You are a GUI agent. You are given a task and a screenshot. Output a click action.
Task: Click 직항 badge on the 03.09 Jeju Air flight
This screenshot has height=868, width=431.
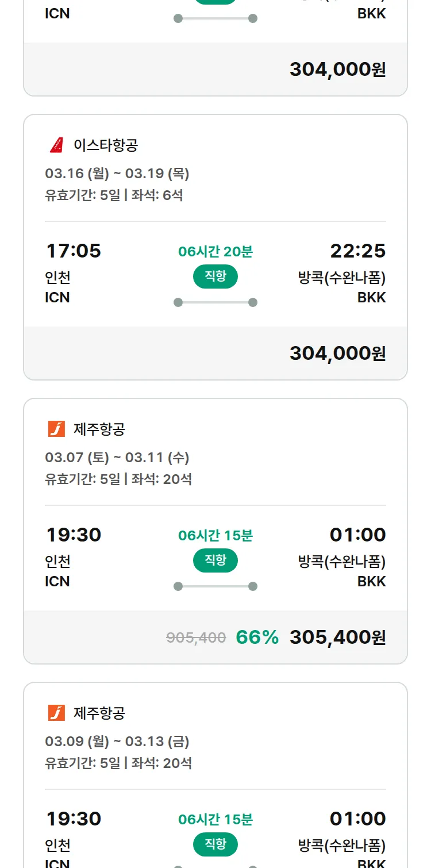click(215, 844)
